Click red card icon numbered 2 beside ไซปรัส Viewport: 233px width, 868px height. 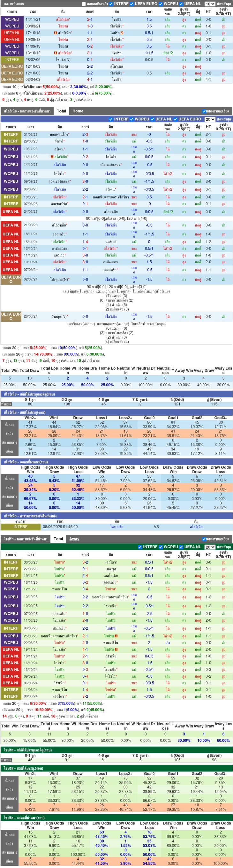(x=122, y=33)
